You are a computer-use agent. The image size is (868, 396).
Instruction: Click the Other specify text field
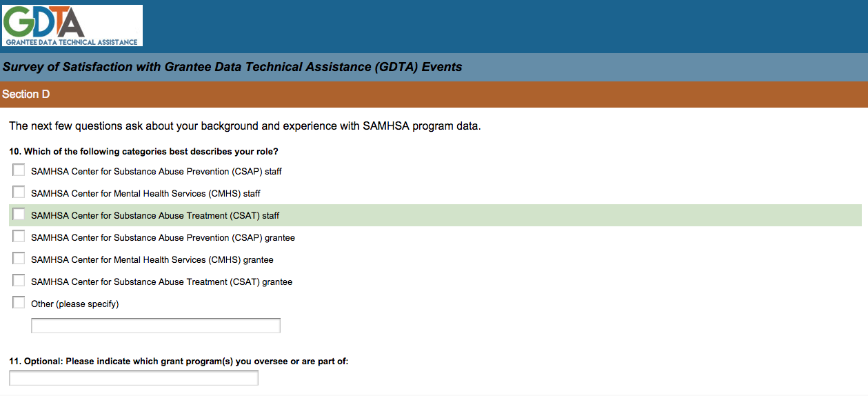tap(156, 326)
